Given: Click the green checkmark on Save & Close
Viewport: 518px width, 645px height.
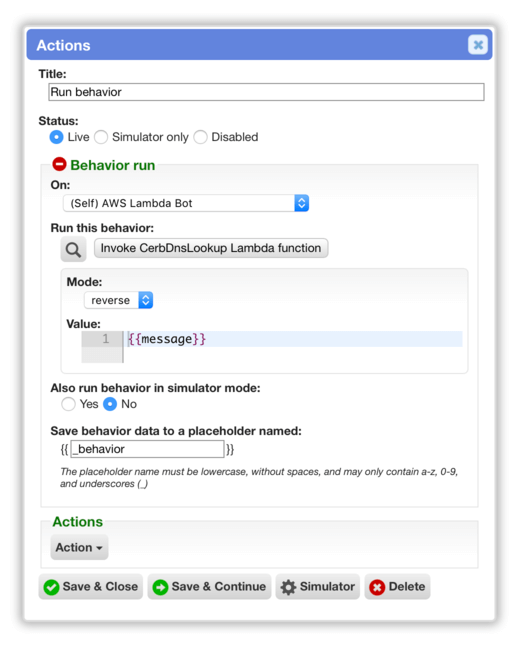Looking at the screenshot, I should (x=52, y=587).
